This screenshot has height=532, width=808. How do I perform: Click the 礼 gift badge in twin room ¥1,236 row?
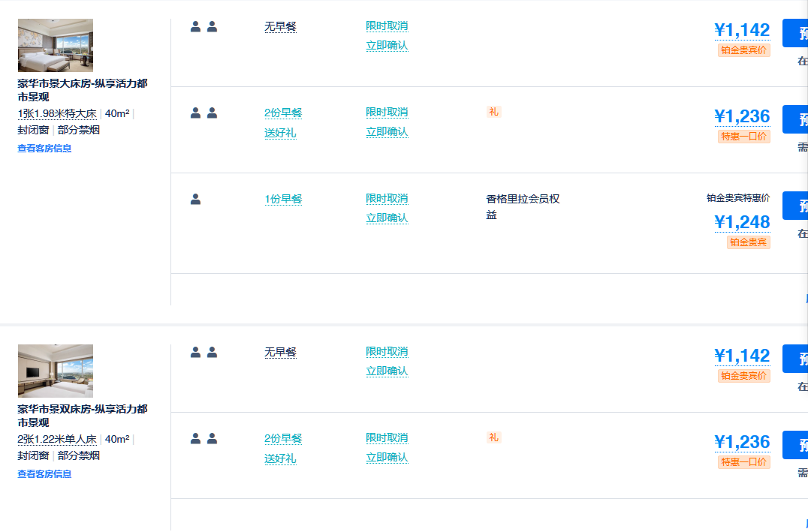pos(493,437)
